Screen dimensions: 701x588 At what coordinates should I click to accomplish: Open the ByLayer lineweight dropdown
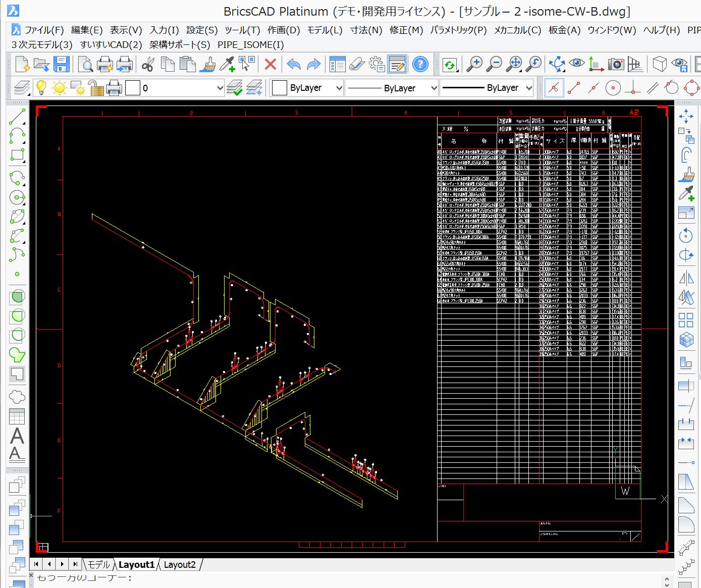(528, 88)
